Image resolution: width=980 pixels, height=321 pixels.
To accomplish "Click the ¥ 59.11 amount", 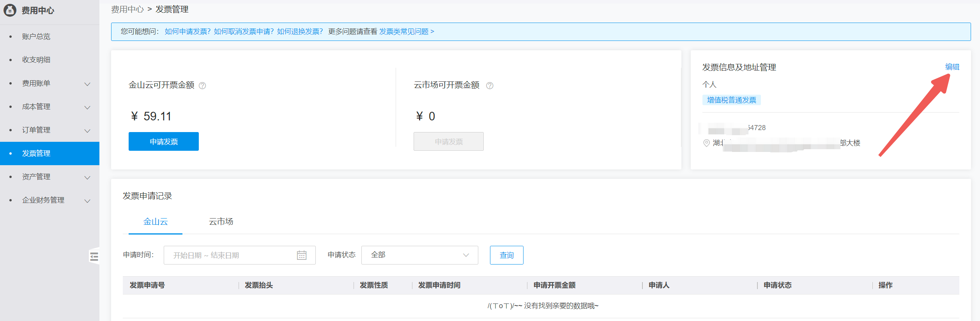I will tap(151, 116).
